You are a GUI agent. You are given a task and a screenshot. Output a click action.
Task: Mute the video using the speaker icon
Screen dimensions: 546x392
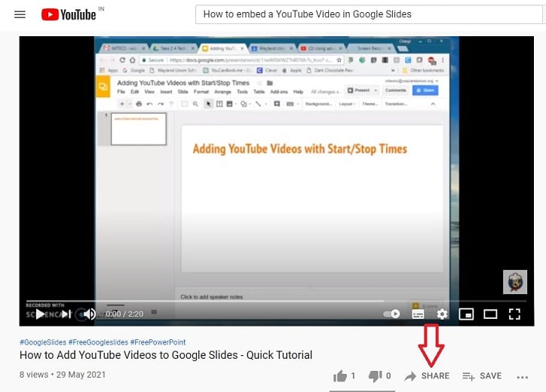point(90,314)
